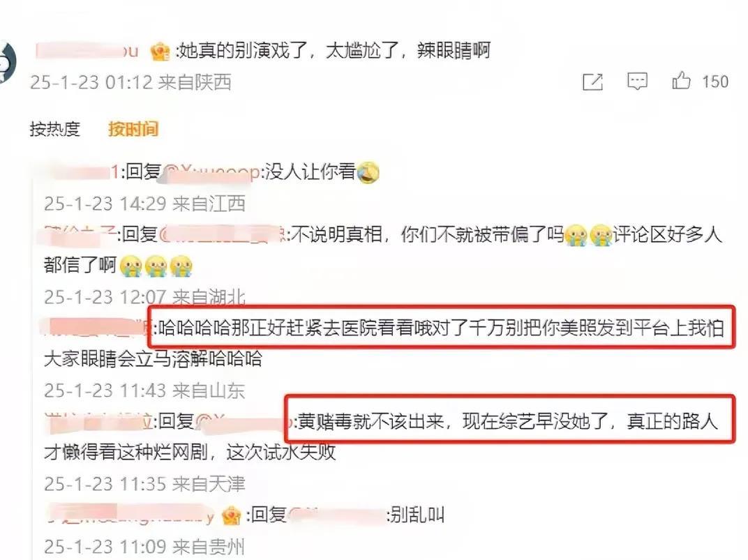Click the like count 150

pos(715,82)
